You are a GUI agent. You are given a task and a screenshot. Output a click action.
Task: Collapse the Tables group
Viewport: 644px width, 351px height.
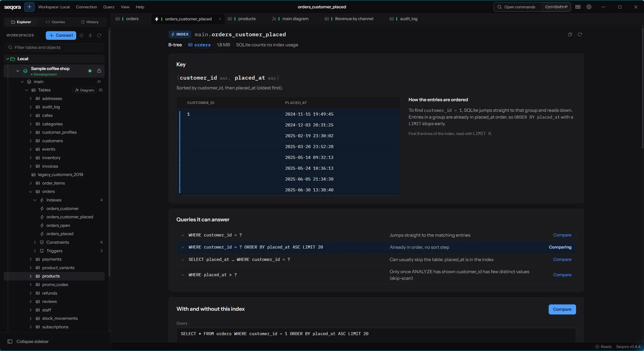(x=26, y=90)
